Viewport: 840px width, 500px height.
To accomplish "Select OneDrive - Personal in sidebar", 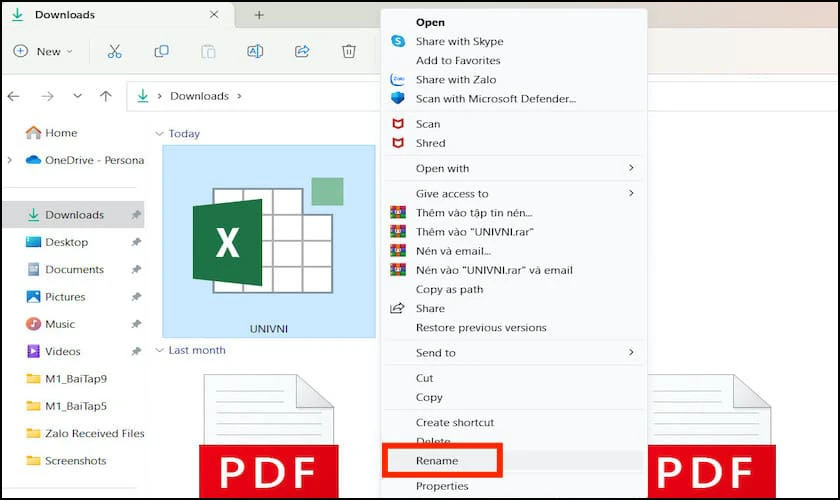I will point(85,160).
